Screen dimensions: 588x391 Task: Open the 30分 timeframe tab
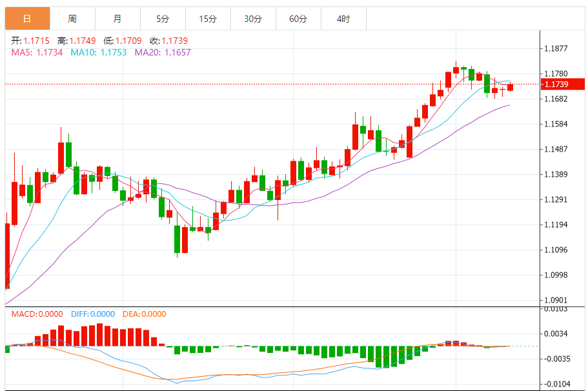(253, 18)
